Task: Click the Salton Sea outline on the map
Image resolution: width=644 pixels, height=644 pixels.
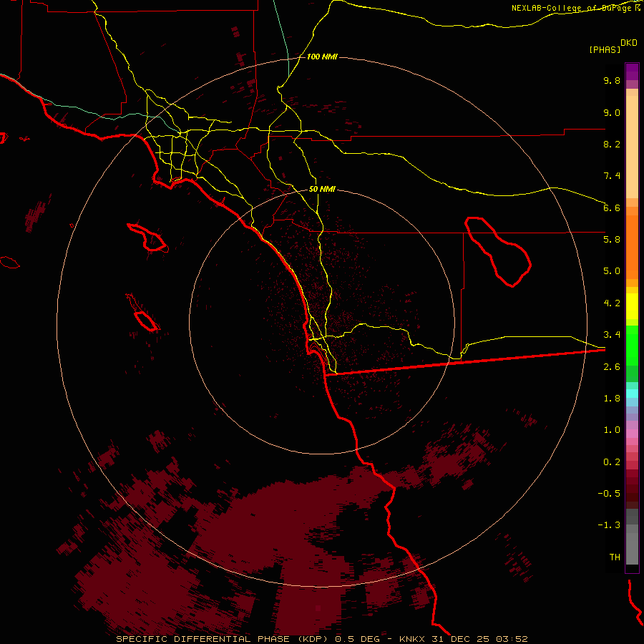Action: click(x=498, y=251)
